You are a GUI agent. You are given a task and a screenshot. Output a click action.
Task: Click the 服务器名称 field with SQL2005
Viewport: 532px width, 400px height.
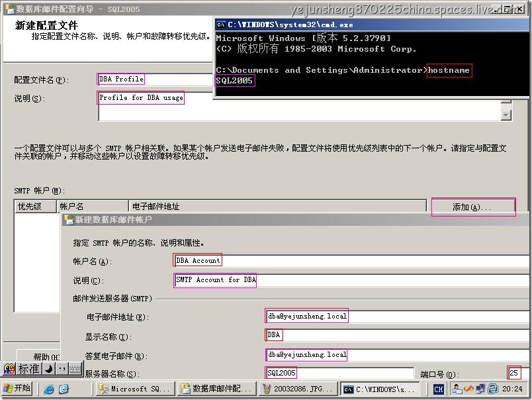click(x=339, y=373)
